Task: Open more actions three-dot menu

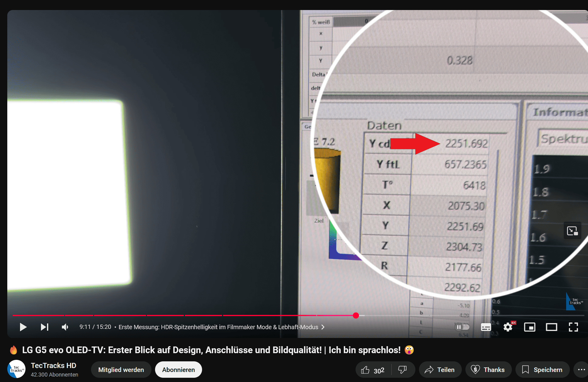Action: coord(581,370)
